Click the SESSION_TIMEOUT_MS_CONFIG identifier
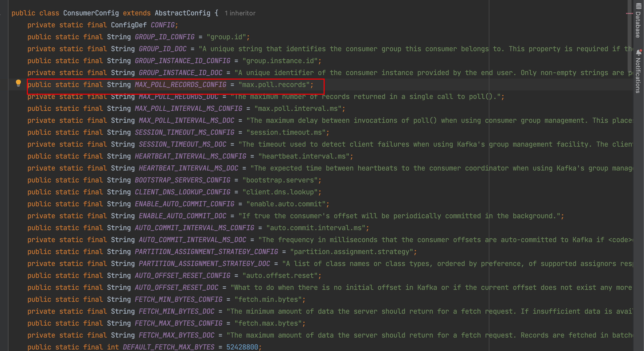The width and height of the screenshot is (644, 351). [x=184, y=132]
